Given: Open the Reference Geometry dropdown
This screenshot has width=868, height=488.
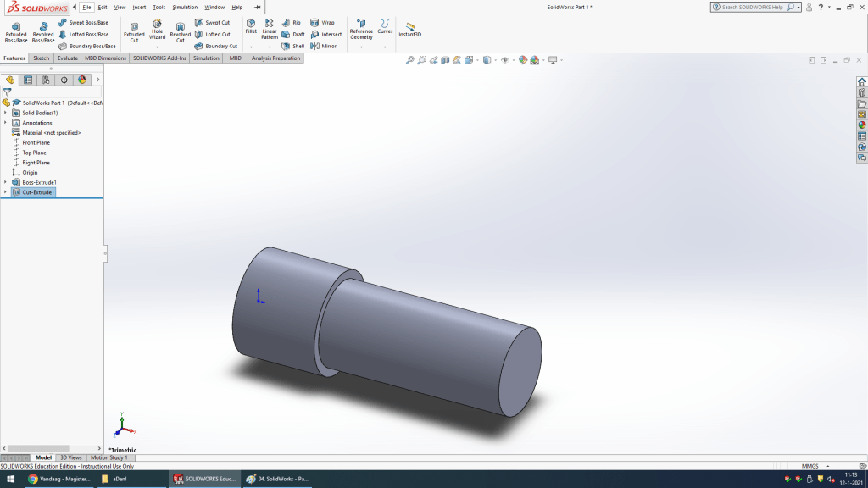Looking at the screenshot, I should (361, 47).
